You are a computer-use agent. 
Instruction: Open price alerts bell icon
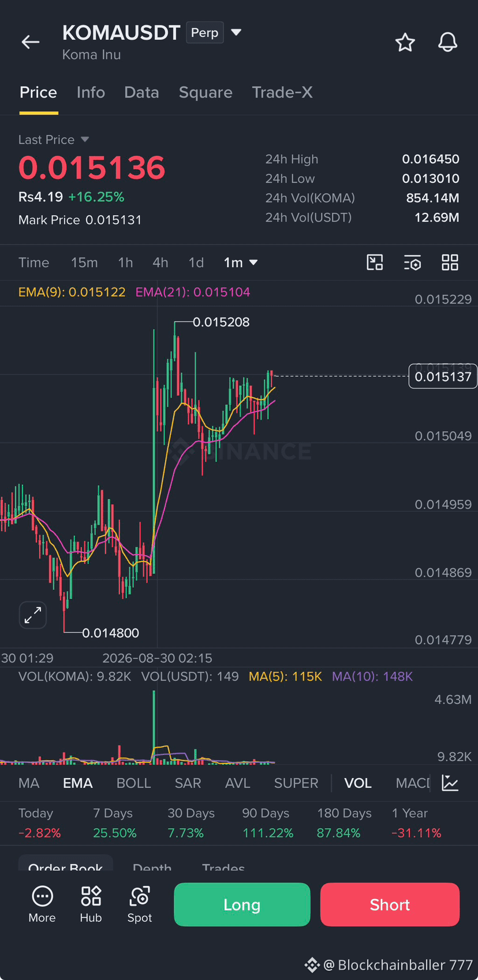447,42
